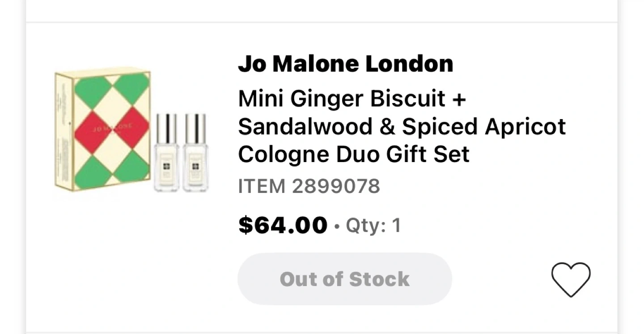The width and height of the screenshot is (644, 334).
Task: Click the silver cap of left bottle
Action: 166,128
